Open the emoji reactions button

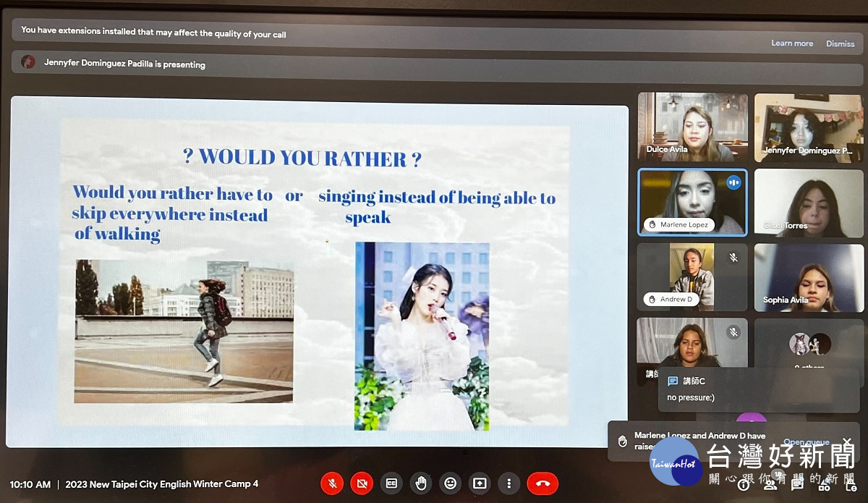tap(451, 483)
